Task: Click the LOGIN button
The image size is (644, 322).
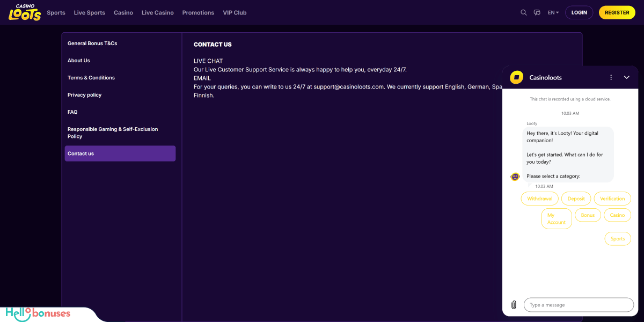Action: point(579,12)
